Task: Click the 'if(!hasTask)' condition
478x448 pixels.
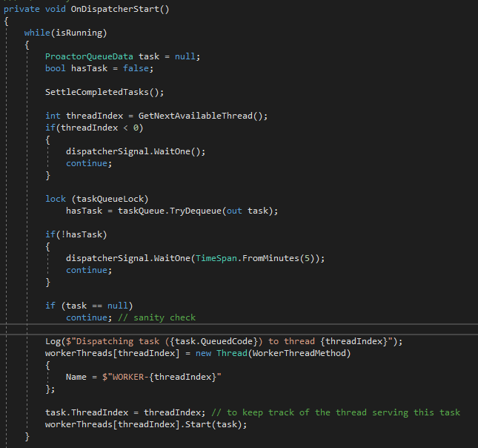Action: (76, 234)
